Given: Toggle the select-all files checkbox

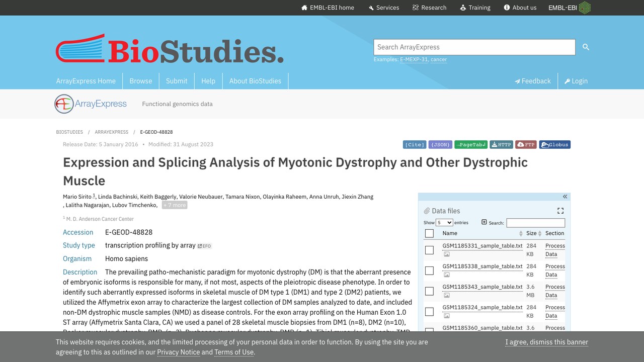Looking at the screenshot, I should click(429, 233).
